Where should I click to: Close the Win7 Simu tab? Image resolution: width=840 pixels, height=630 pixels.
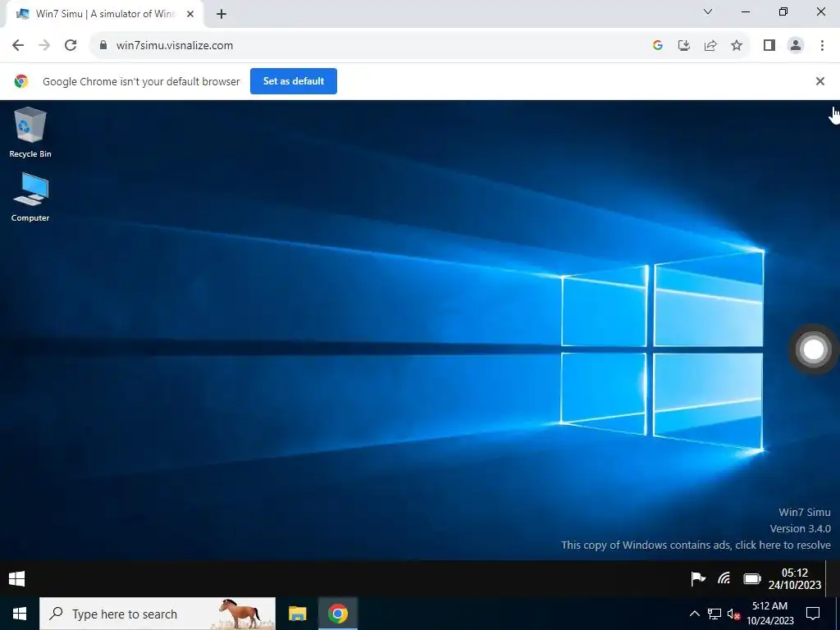pyautogui.click(x=190, y=14)
